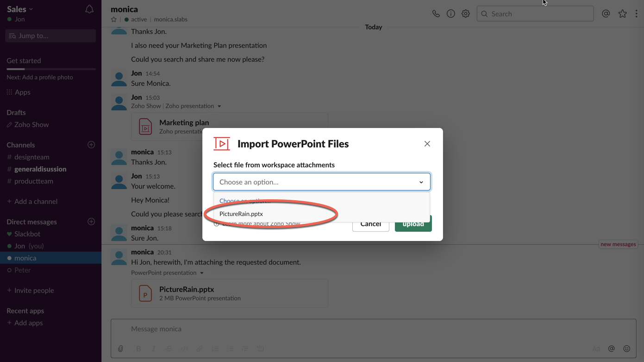Click the Get started progress bar
The width and height of the screenshot is (644, 362).
point(51,69)
